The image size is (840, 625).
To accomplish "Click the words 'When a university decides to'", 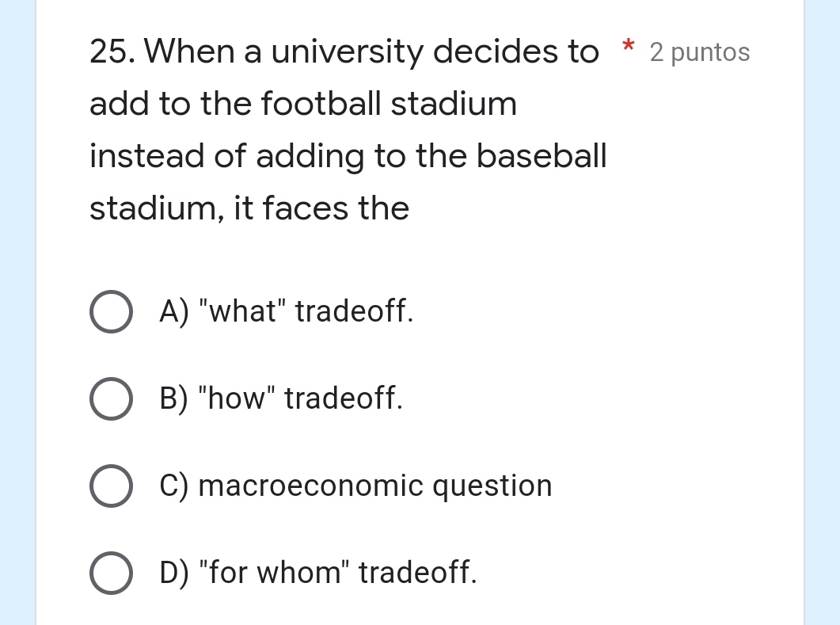I will [x=372, y=52].
